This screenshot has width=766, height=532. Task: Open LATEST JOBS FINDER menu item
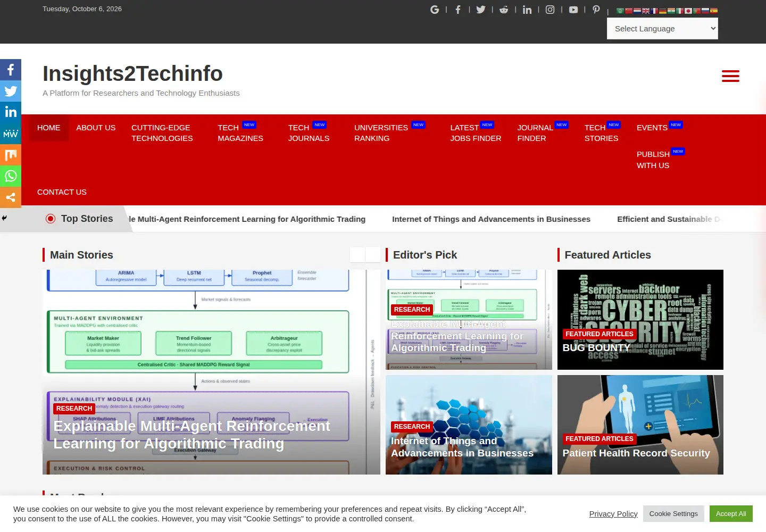point(476,133)
